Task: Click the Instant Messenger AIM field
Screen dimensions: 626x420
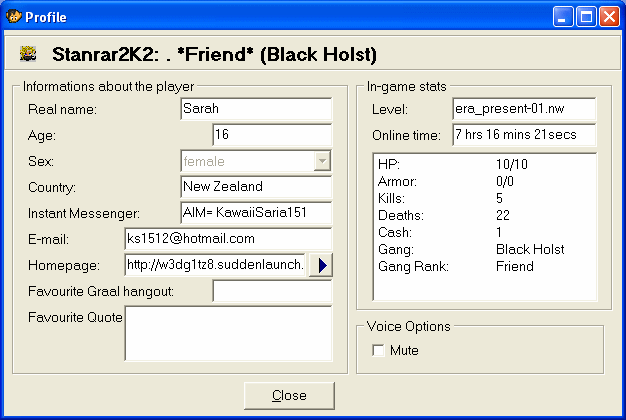Action: pyautogui.click(x=255, y=213)
